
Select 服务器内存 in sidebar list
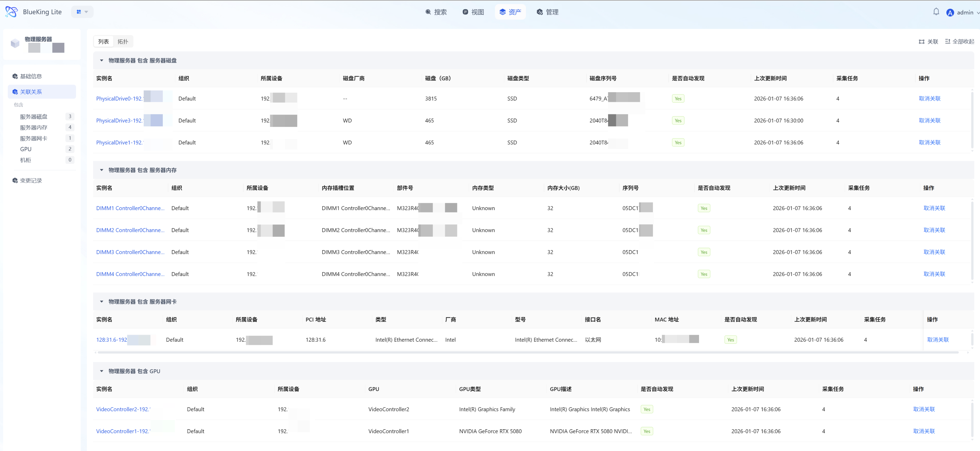click(33, 128)
